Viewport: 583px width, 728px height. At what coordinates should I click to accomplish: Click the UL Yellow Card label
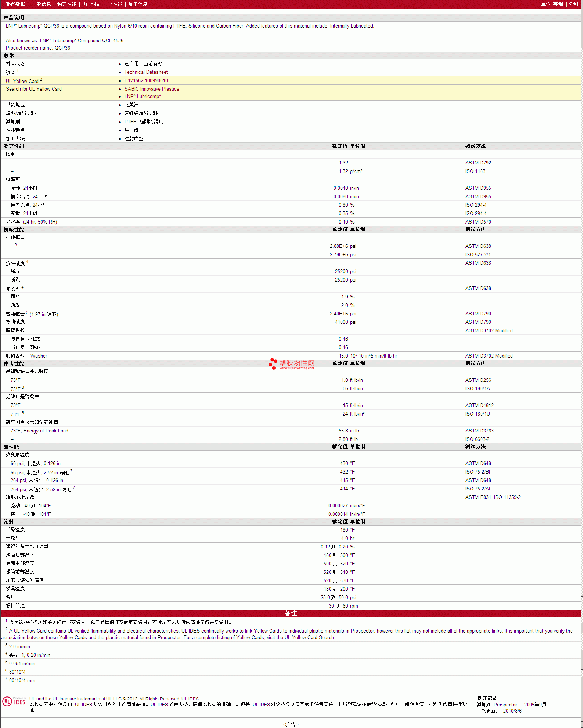pos(22,81)
